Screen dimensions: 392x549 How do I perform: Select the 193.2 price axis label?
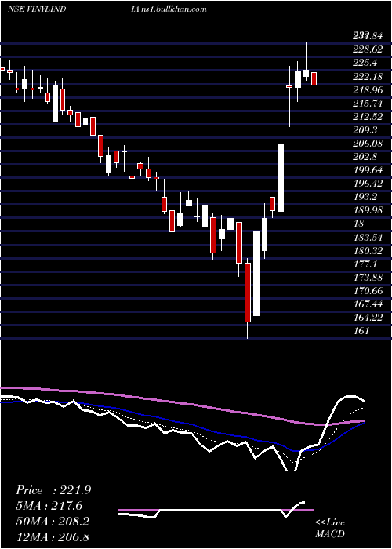click(365, 197)
